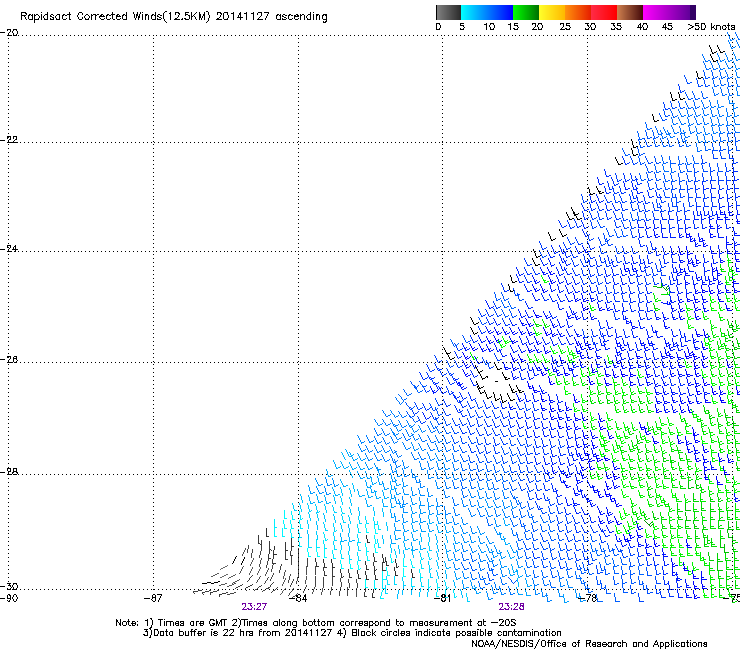Click the '>50 knots' legend label
740x650 pixels.
(711, 26)
